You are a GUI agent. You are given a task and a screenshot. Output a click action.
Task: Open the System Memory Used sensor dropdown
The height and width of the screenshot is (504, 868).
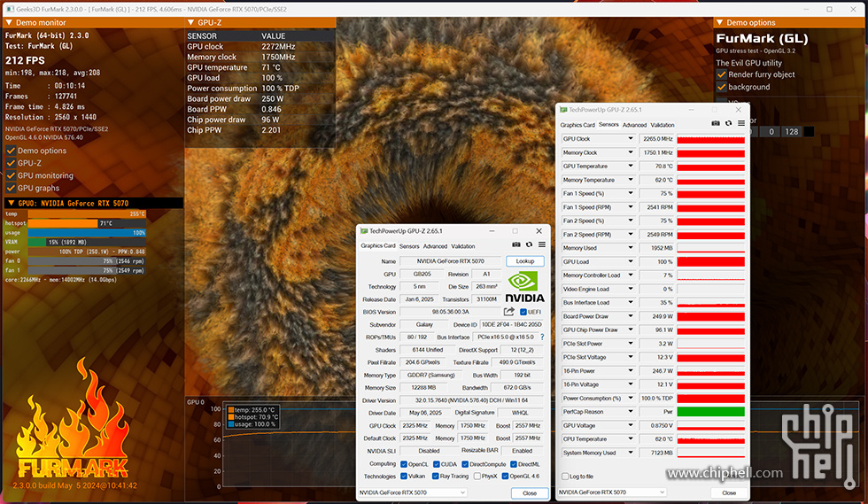click(630, 453)
